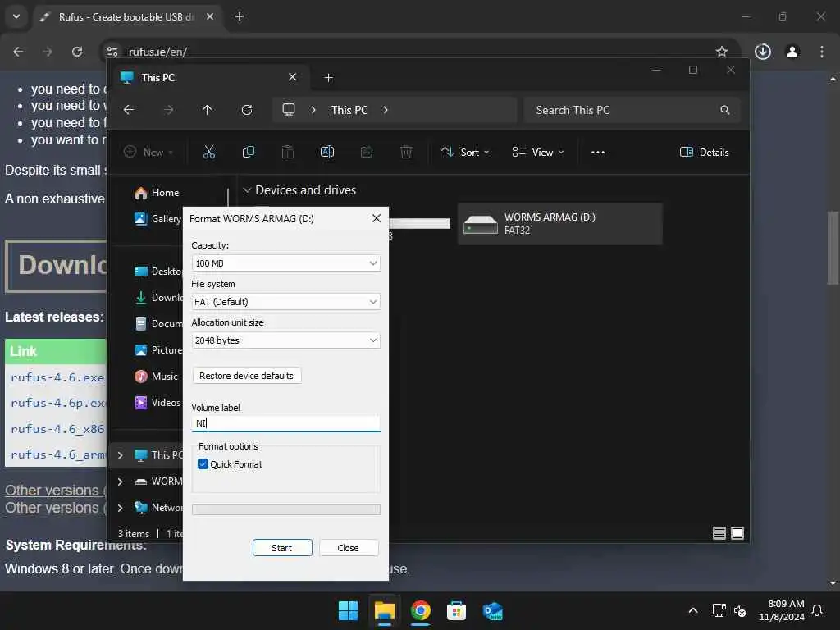The width and height of the screenshot is (840, 630).
Task: Click the Search This PC box
Action: click(632, 110)
